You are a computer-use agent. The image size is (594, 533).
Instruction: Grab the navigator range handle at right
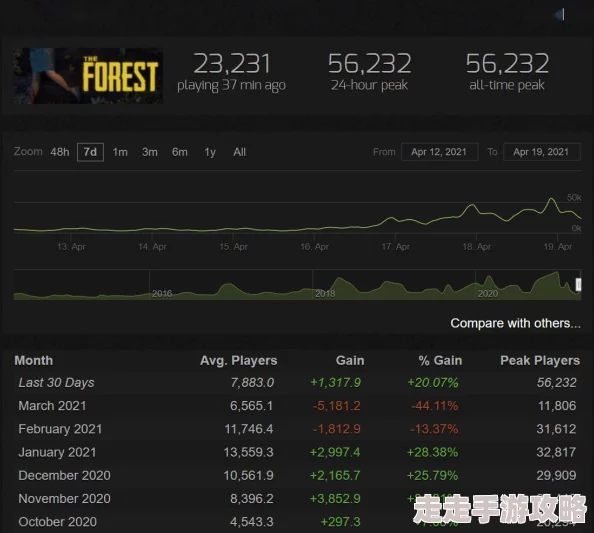[x=578, y=284]
